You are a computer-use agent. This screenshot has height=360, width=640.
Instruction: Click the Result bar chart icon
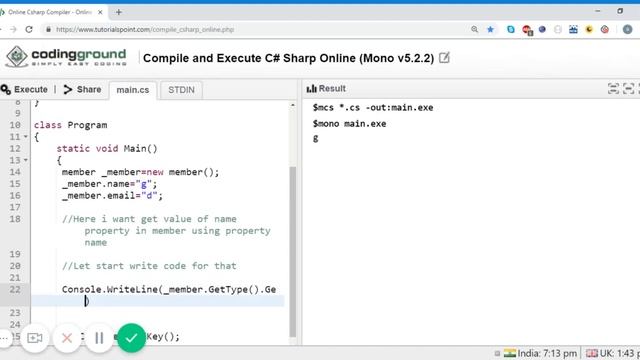coord(311,89)
